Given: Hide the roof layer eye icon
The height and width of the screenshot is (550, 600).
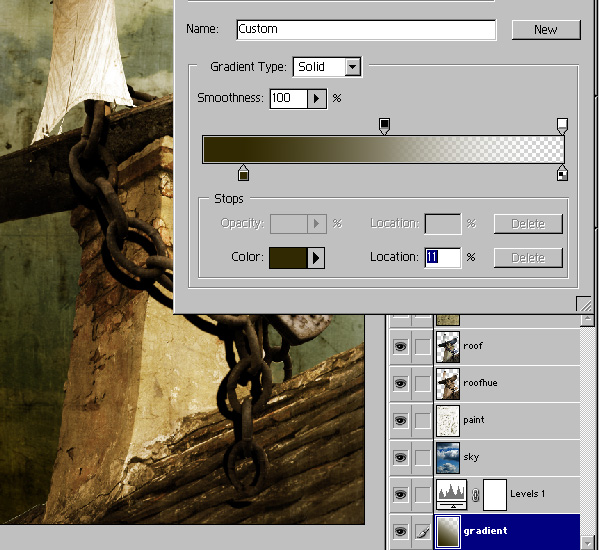Looking at the screenshot, I should click(x=400, y=346).
